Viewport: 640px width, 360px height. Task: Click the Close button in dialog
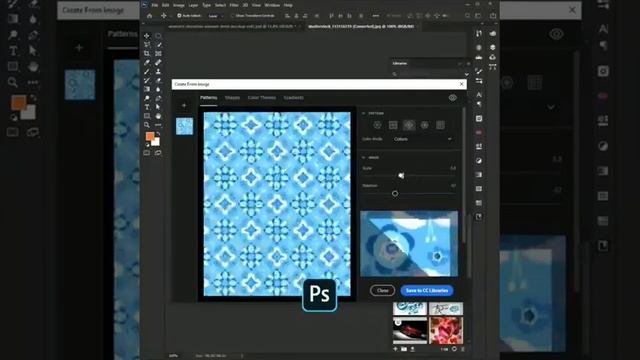point(382,291)
